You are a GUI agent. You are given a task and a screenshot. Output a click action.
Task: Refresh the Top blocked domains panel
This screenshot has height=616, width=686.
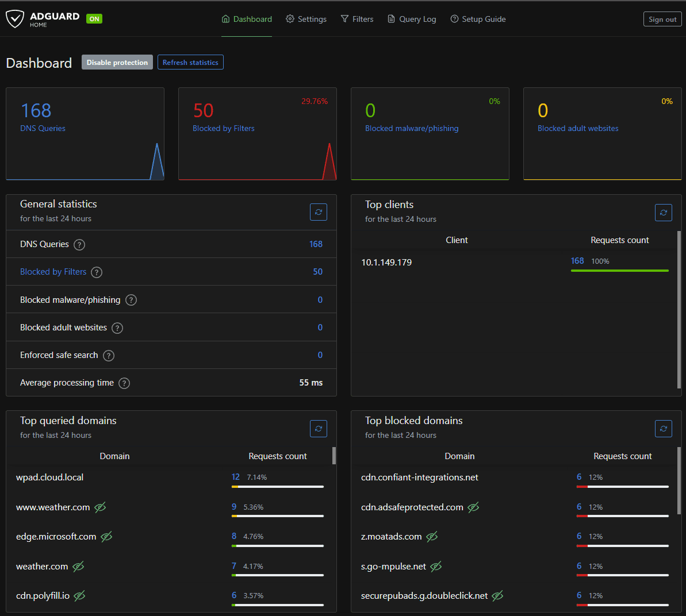[664, 429]
